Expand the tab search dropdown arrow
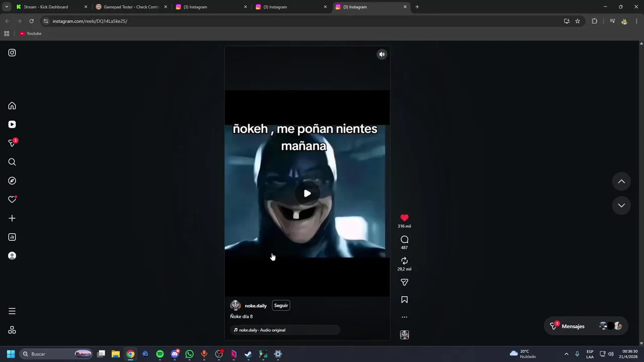The image size is (644, 362). 7,7
